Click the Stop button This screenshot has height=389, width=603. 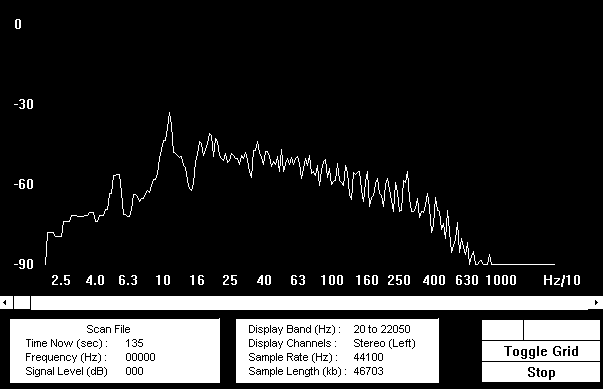[x=541, y=372]
